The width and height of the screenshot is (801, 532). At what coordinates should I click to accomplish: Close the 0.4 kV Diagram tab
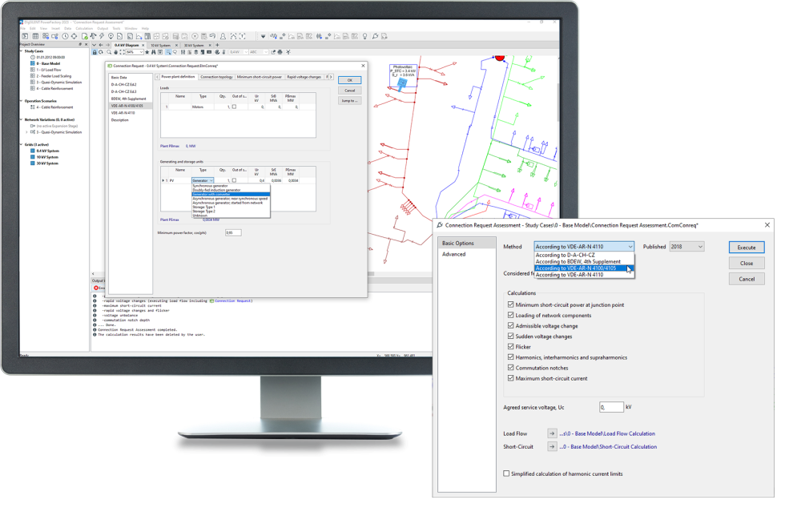[x=143, y=46]
